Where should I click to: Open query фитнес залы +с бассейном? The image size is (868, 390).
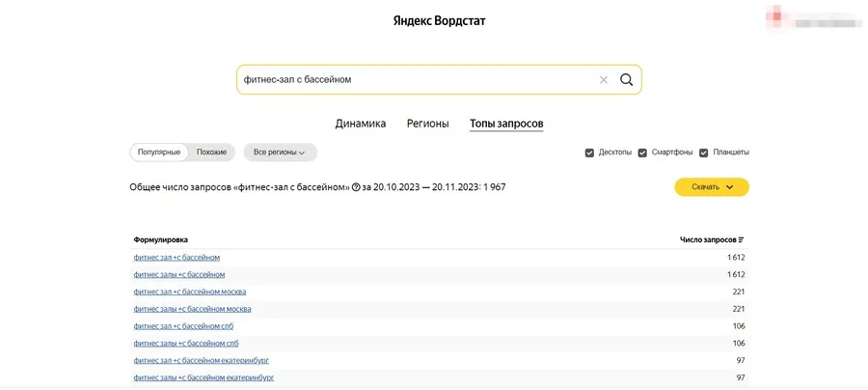click(x=179, y=275)
